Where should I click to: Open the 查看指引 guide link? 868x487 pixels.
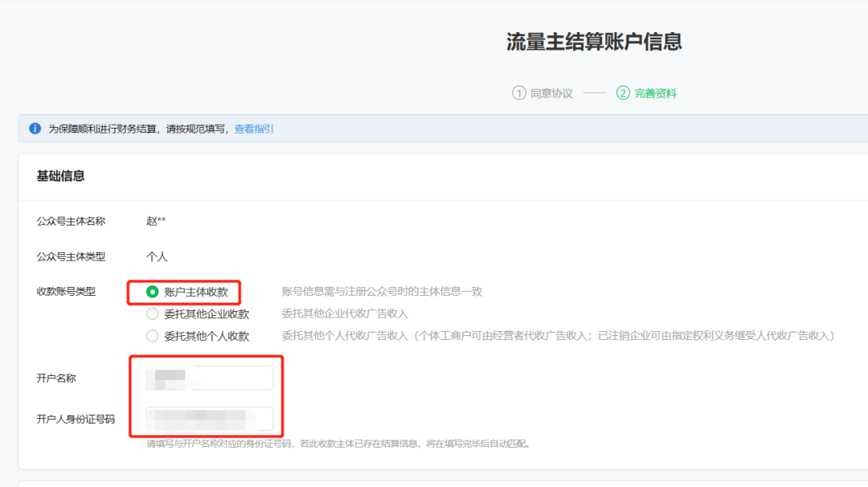point(254,129)
